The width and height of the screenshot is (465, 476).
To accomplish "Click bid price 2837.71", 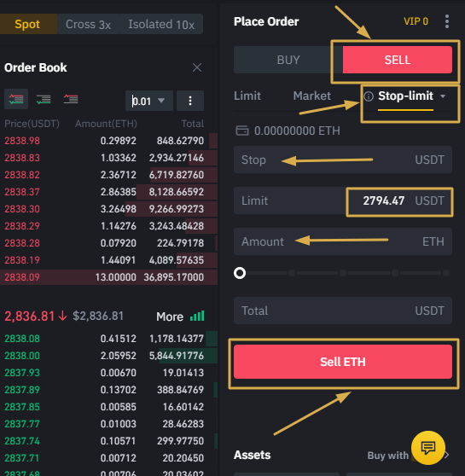I will [22, 457].
